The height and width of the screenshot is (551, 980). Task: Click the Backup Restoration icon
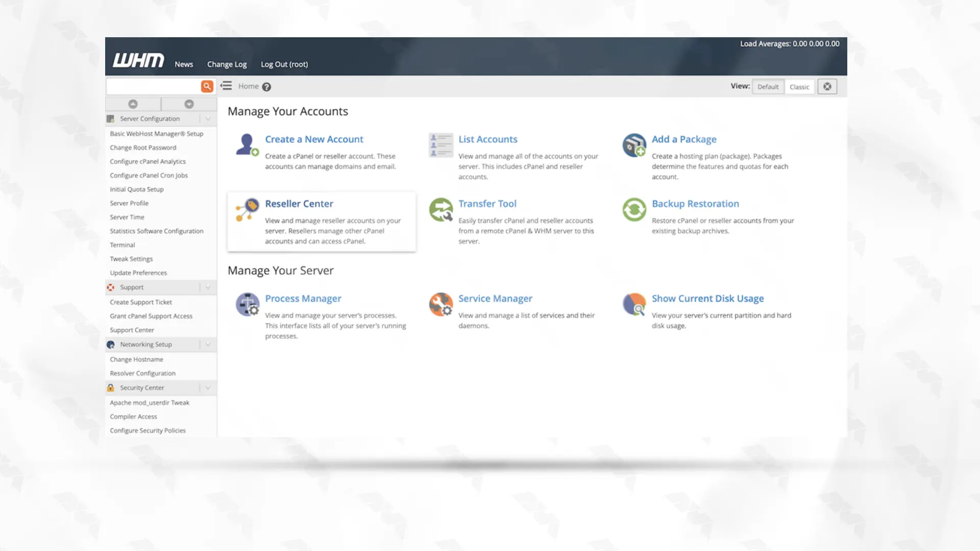click(633, 209)
